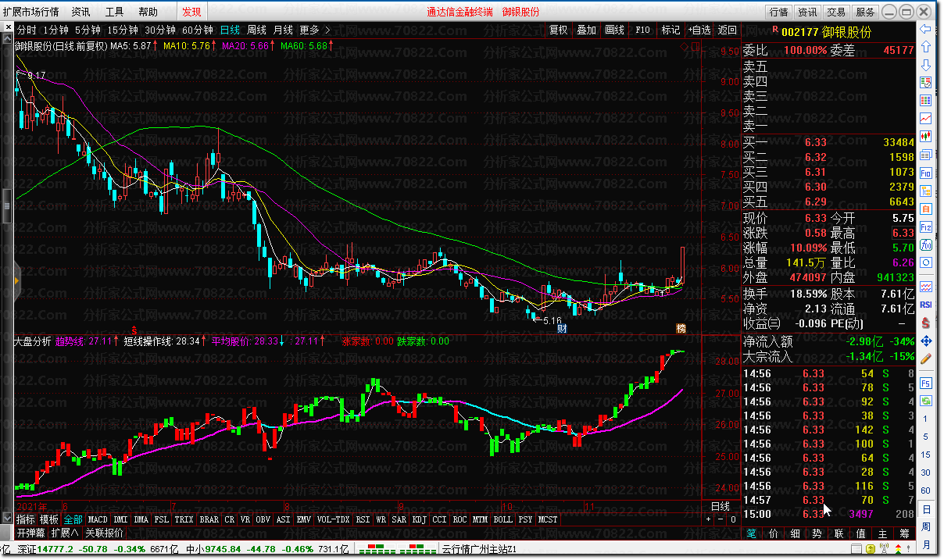Image resolution: width=944 pixels, height=560 pixels.
Task: Open the line chart icon in right sidebar
Action: 926,119
